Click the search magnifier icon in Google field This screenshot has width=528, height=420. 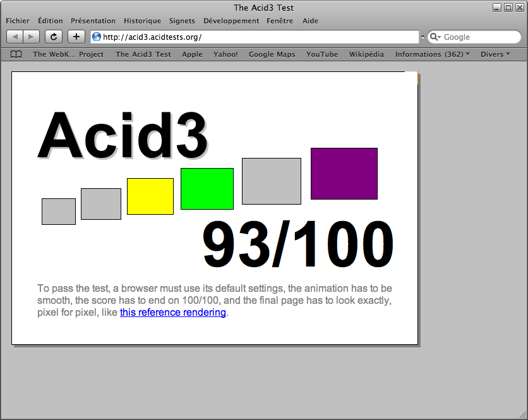[435, 37]
